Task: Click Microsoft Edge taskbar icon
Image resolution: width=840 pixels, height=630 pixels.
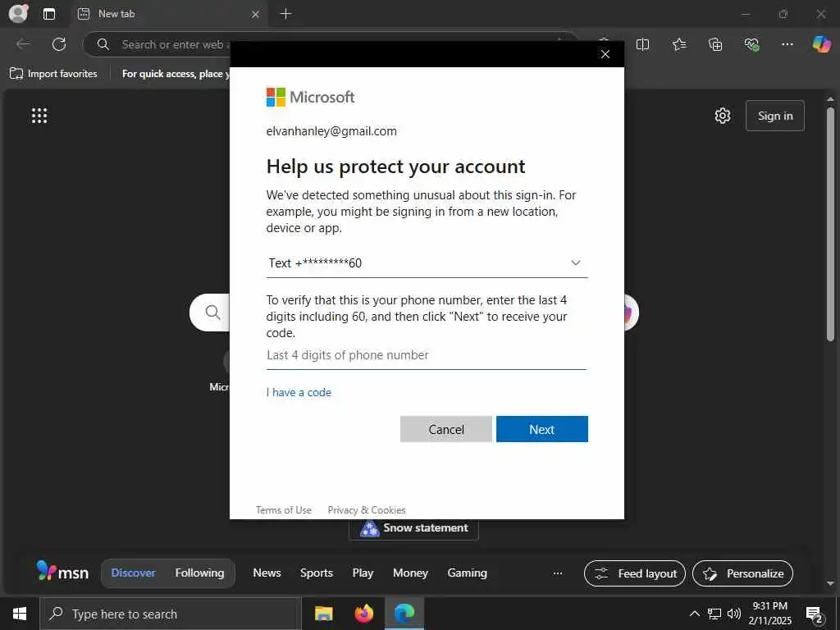Action: 404,614
